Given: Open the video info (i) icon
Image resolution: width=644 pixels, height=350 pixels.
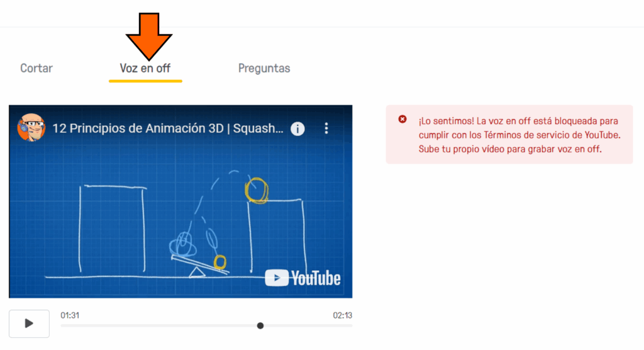Looking at the screenshot, I should [297, 128].
